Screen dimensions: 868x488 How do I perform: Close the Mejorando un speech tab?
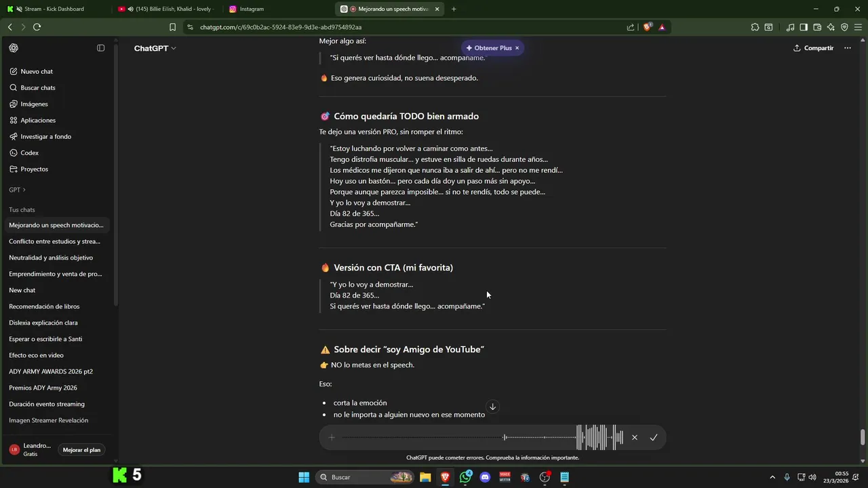click(437, 9)
